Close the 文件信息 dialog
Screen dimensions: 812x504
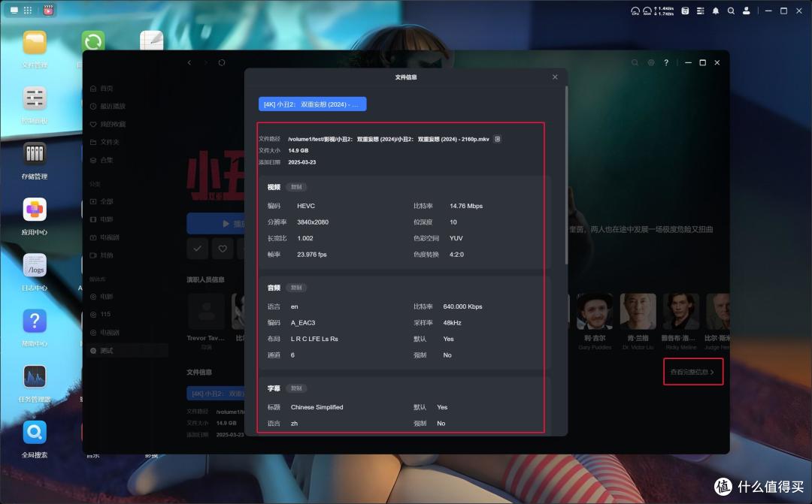[x=555, y=77]
